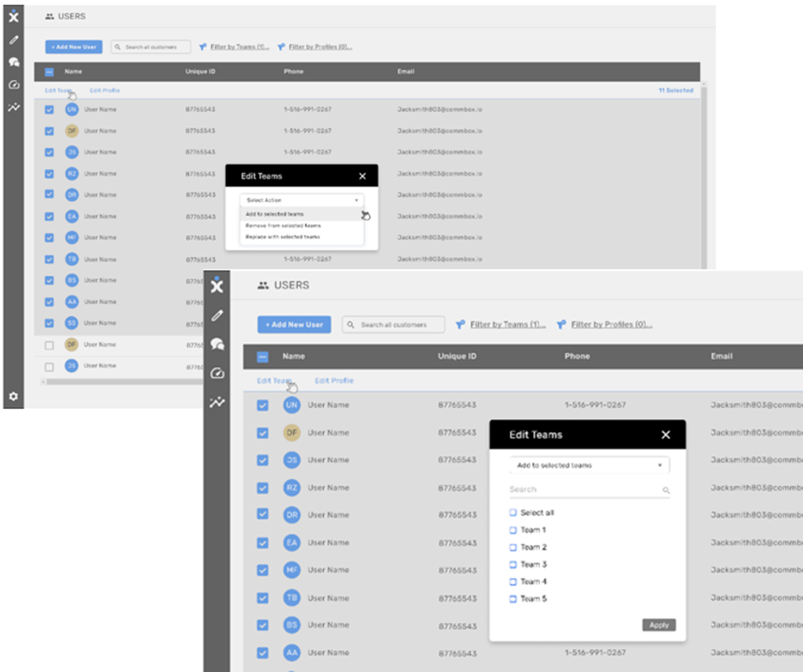Enable the Team 5 checkbox
The image size is (803, 672).
click(x=513, y=599)
